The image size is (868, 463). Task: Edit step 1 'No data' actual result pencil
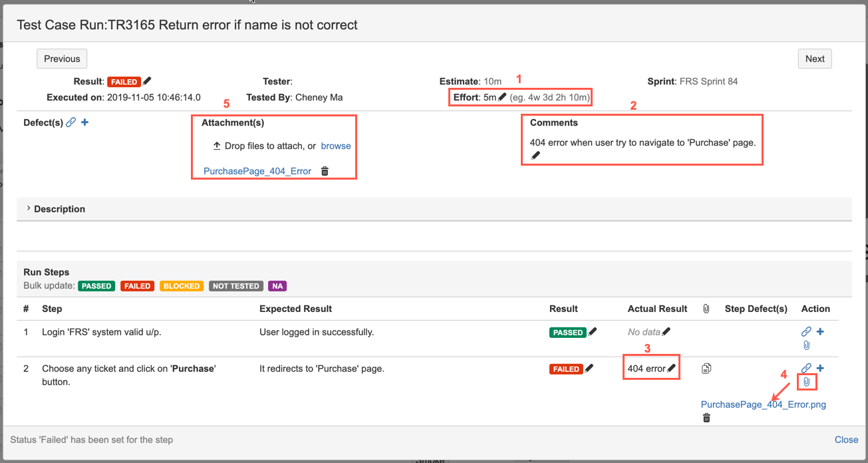coord(666,332)
